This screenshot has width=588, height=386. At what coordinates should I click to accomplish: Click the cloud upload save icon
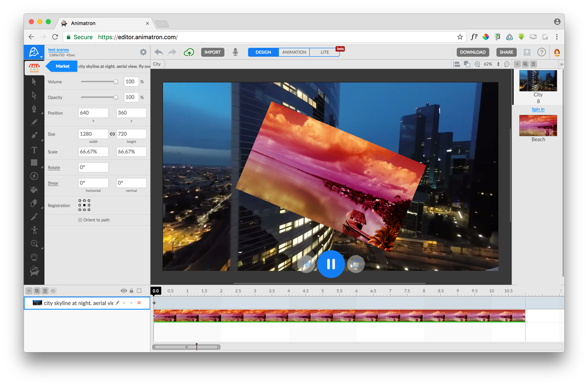pos(189,52)
